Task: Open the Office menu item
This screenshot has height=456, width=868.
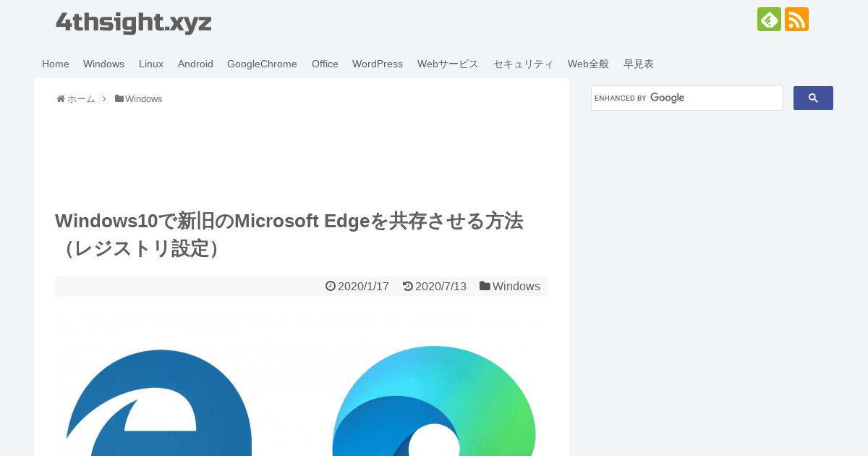Action: [325, 64]
